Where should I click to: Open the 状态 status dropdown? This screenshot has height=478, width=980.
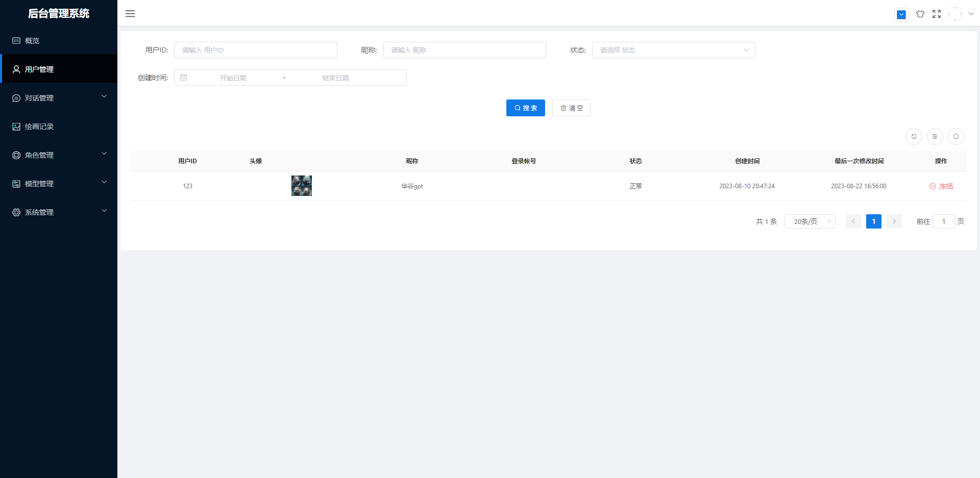pyautogui.click(x=673, y=50)
